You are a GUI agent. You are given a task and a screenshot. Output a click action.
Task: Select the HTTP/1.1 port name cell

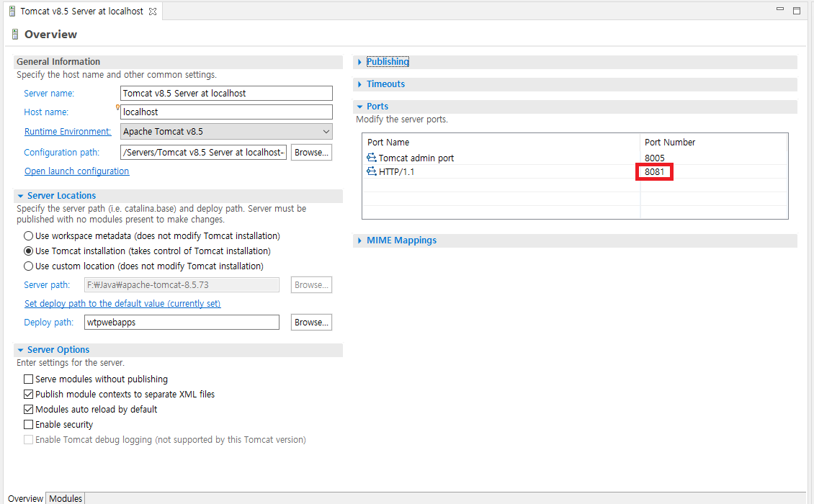click(x=397, y=172)
